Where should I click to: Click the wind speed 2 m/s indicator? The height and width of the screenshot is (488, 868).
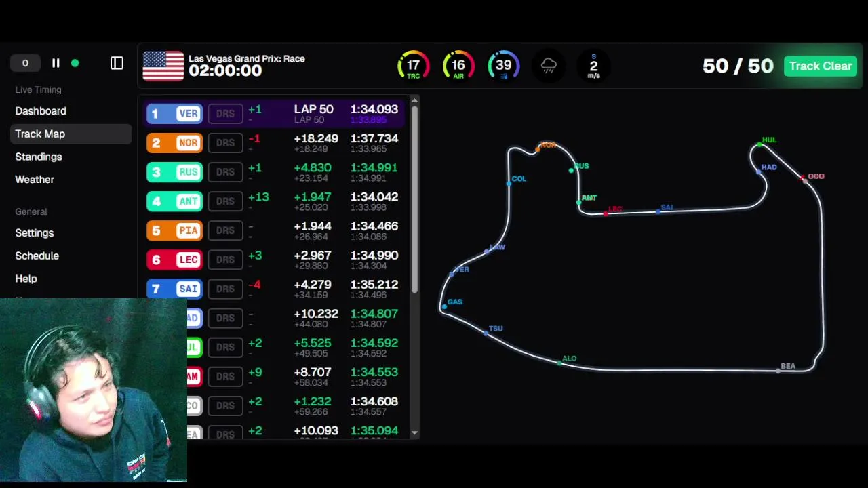pyautogui.click(x=593, y=66)
